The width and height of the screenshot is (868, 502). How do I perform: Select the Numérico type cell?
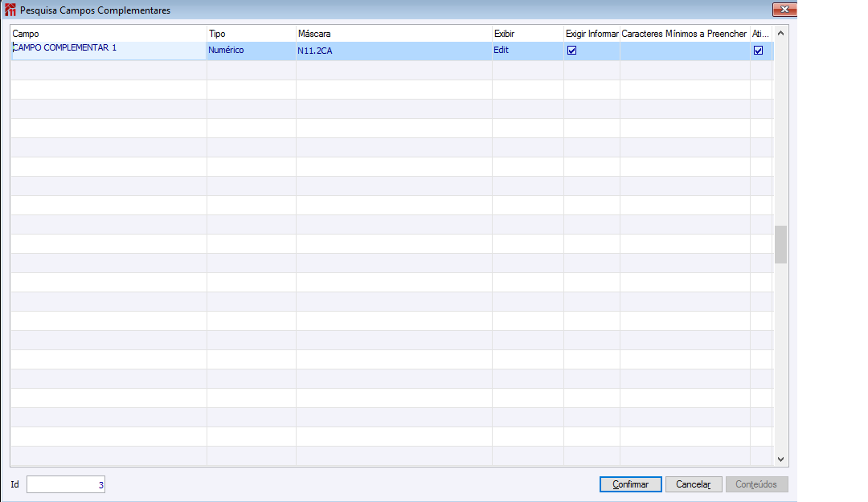tap(252, 51)
